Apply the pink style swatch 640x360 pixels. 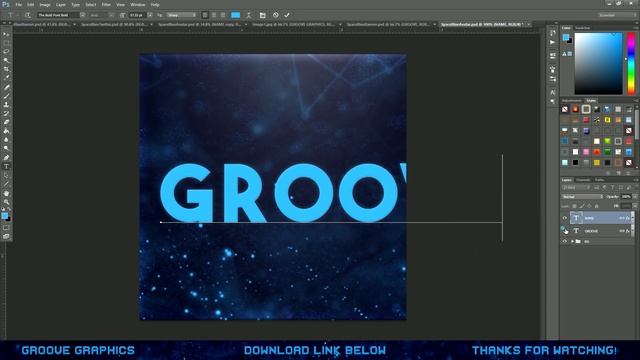pos(586,152)
